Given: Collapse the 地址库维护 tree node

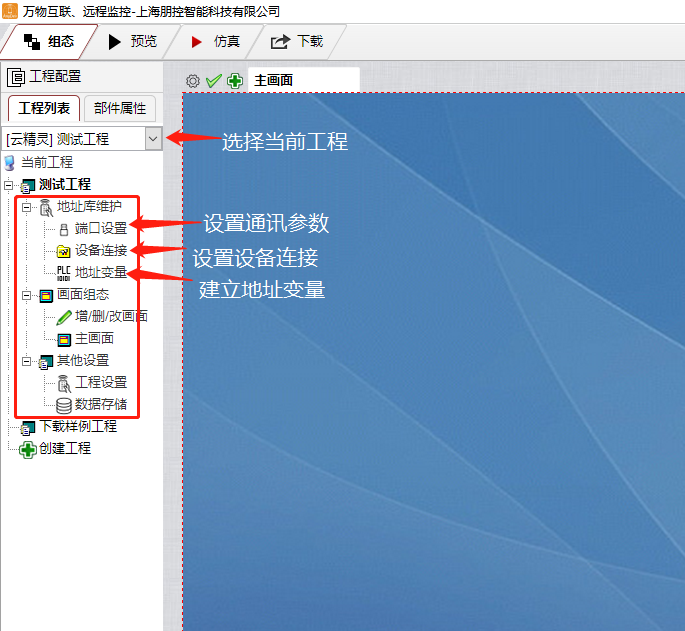Looking at the screenshot, I should [27, 207].
